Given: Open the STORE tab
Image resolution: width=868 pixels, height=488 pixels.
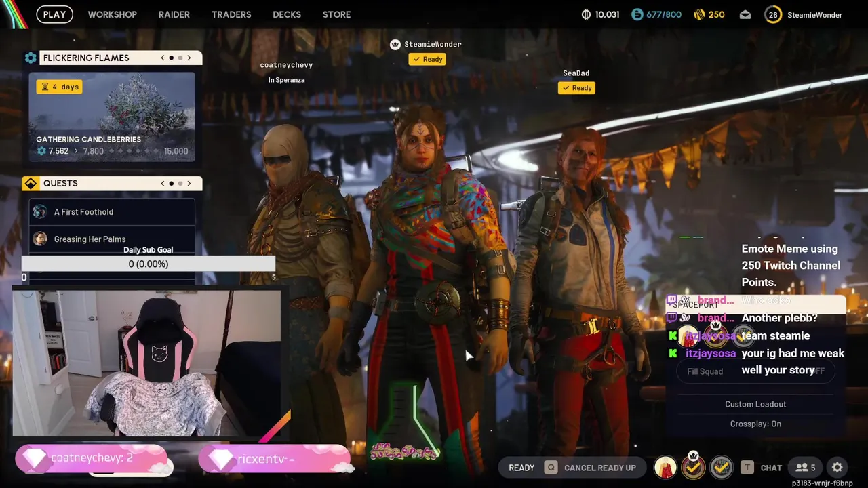Looking at the screenshot, I should tap(336, 14).
